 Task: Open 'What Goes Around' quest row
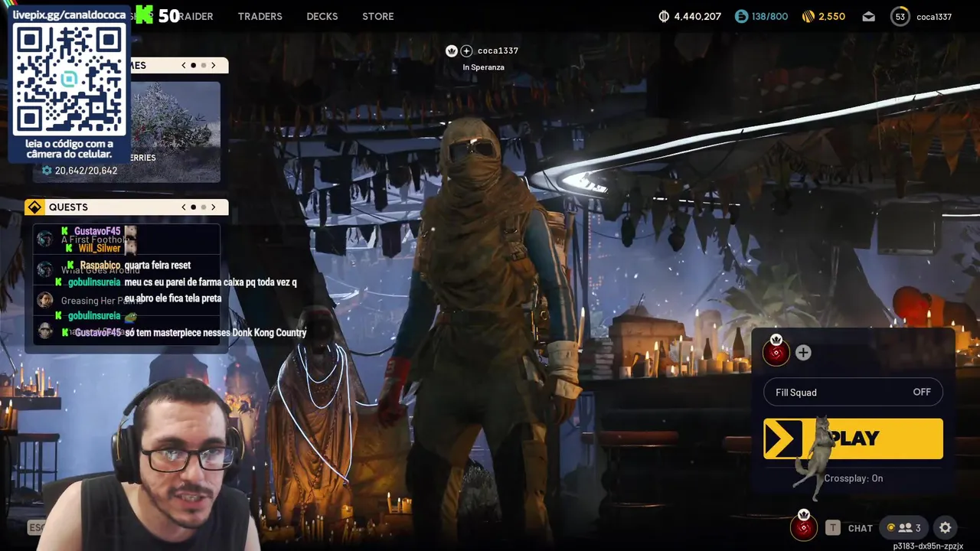(126, 269)
